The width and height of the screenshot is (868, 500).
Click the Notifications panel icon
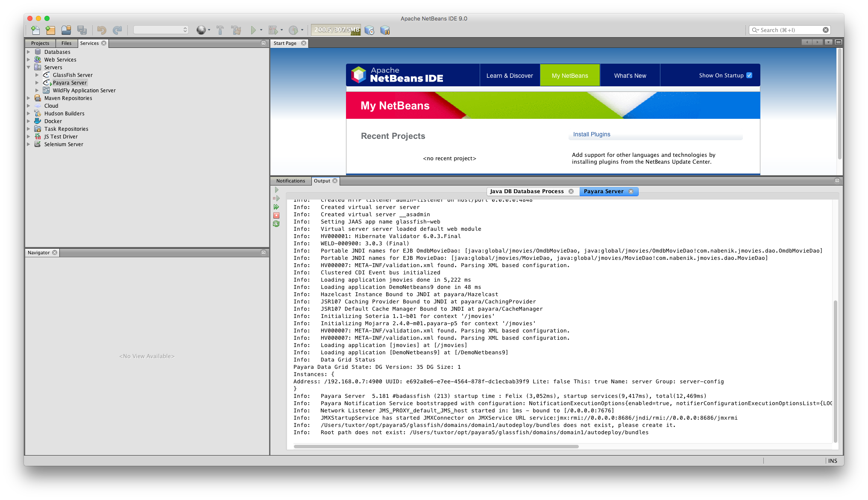[x=291, y=181]
